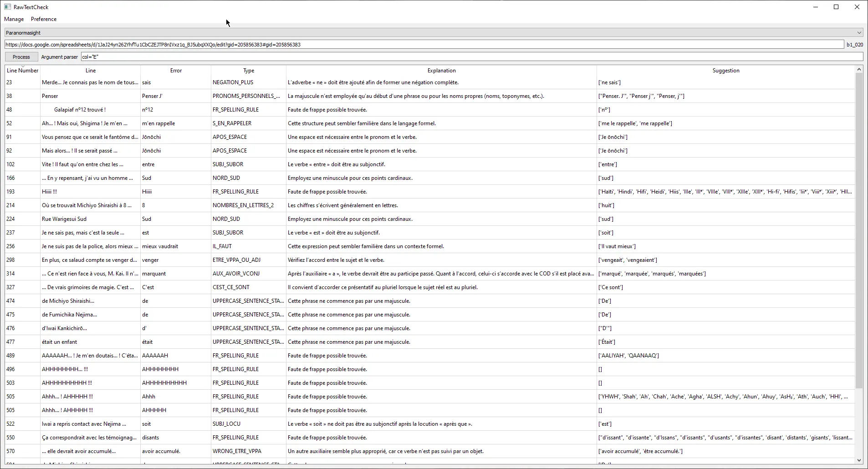The width and height of the screenshot is (868, 469).
Task: Click the dropdown arrow of project selector
Action: (859, 33)
